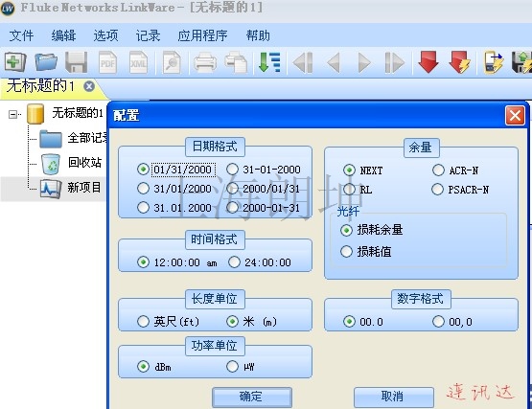This screenshot has height=409, width=532.
Task: Click the new project green plus icon
Action: tap(15, 62)
